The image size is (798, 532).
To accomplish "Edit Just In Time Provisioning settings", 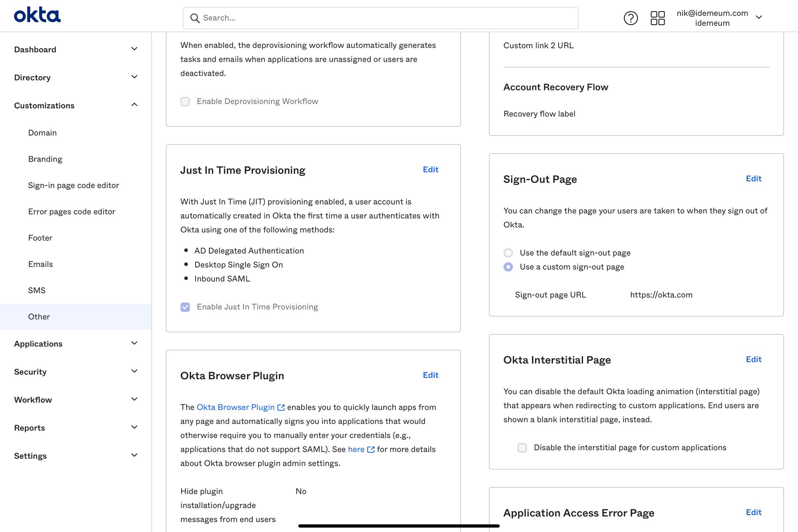I will [x=431, y=169].
